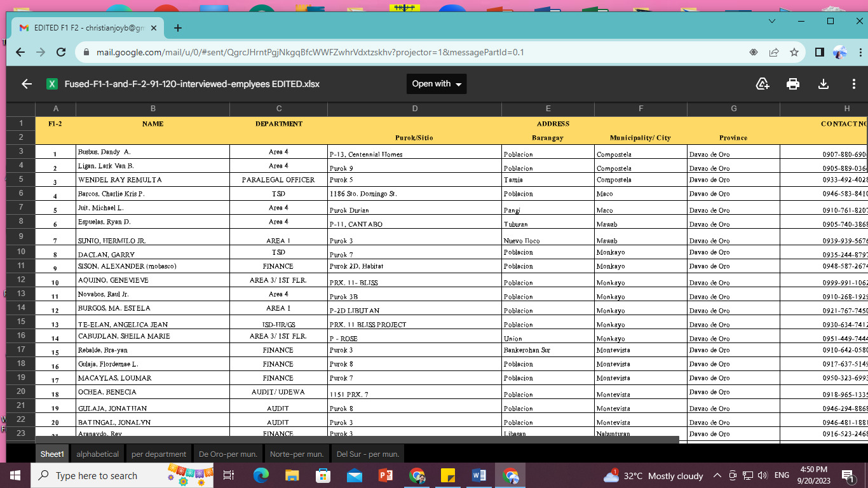Print the spreadsheet preview
Screen dimensions: 868x488
click(793, 84)
